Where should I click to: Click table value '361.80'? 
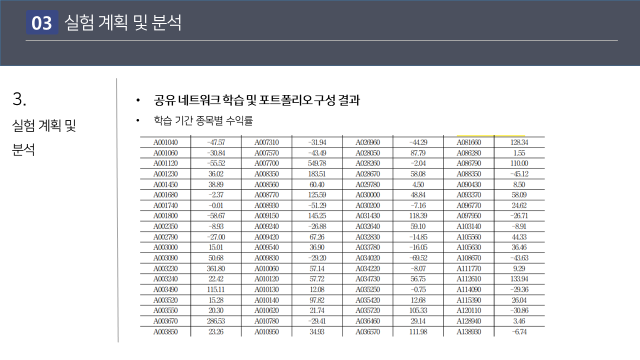click(x=216, y=269)
